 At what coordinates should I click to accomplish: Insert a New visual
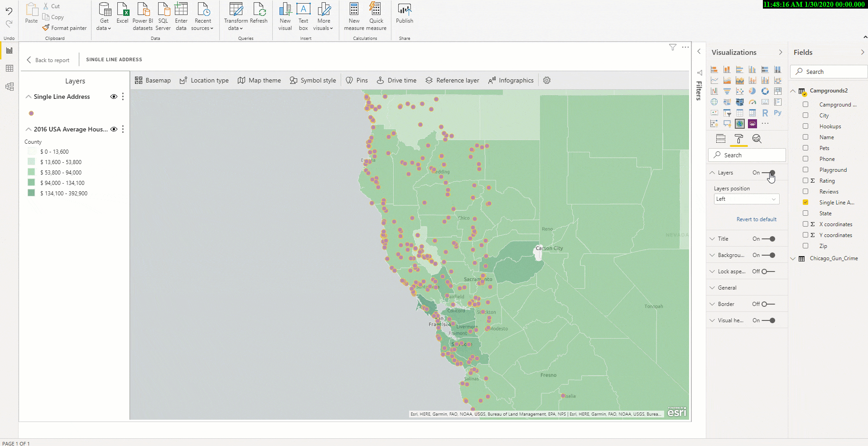click(x=285, y=17)
